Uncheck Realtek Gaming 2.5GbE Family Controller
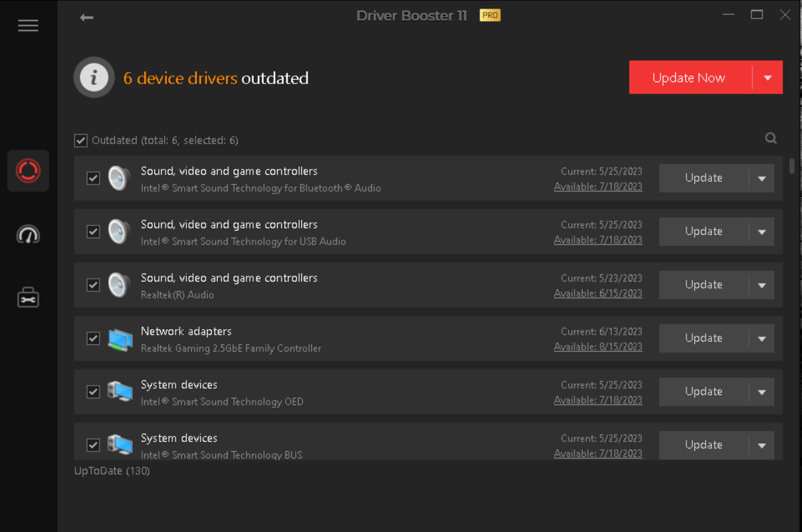This screenshot has width=802, height=532. [93, 338]
